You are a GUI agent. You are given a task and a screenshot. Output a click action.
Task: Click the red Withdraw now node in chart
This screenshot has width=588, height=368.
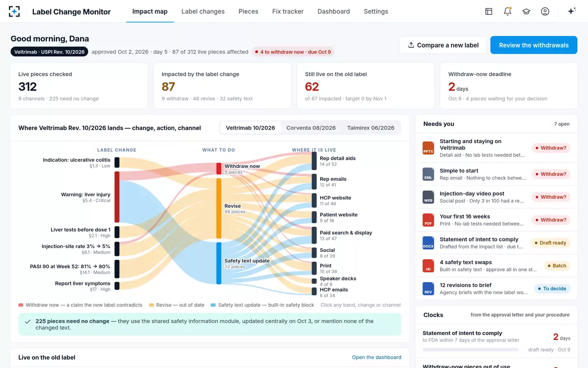(x=219, y=168)
